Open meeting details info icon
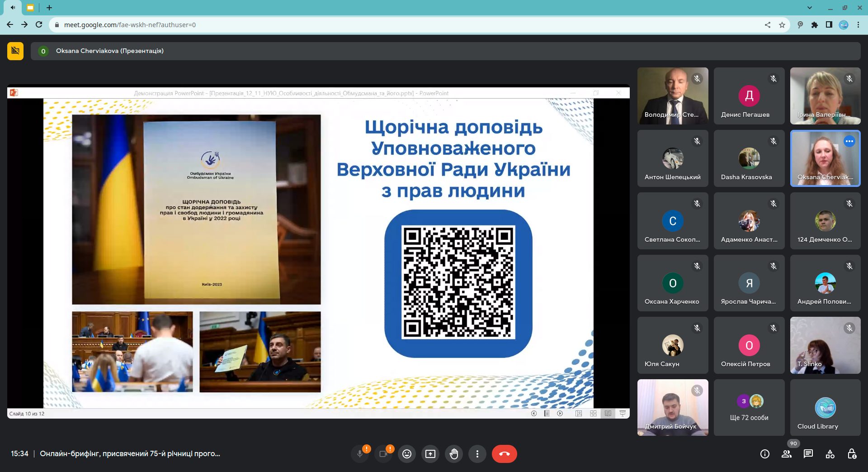 click(x=765, y=454)
